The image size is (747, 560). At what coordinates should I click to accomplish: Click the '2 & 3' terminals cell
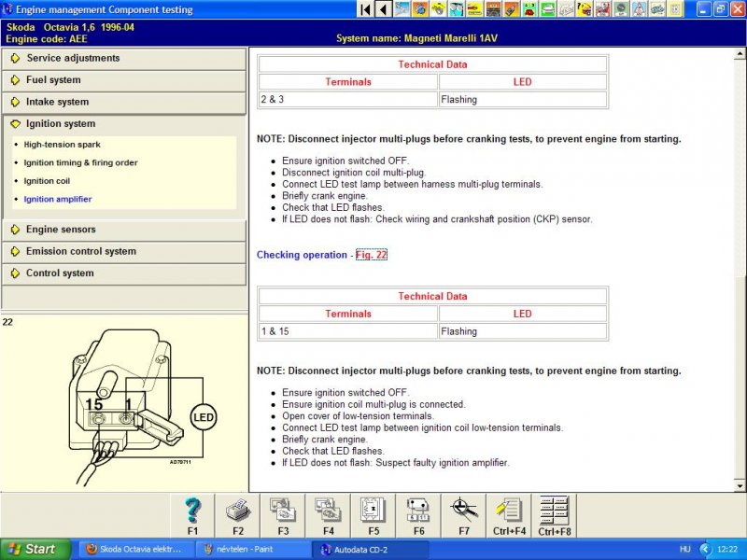(347, 100)
